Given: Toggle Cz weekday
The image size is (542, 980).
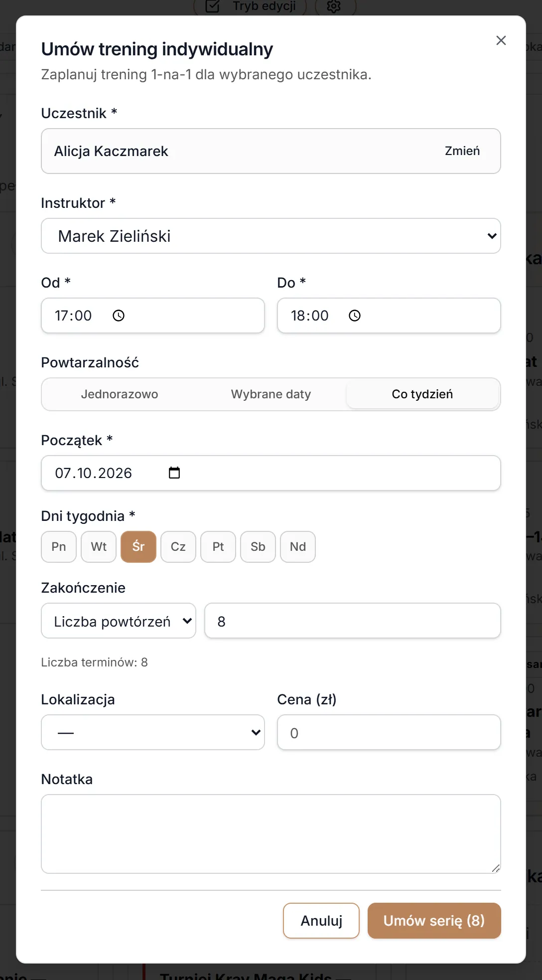Looking at the screenshot, I should point(178,547).
